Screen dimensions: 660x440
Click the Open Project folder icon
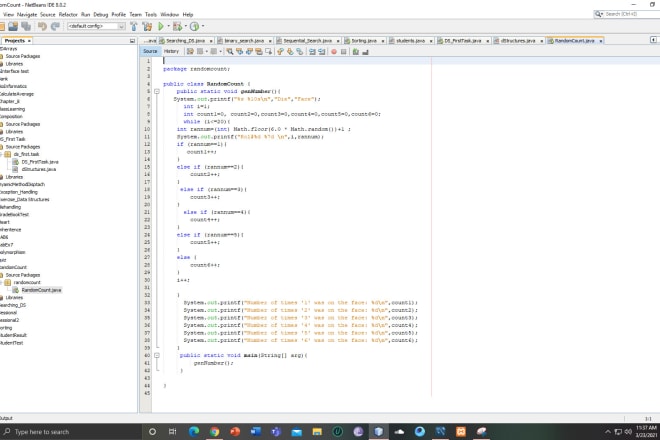(14, 26)
